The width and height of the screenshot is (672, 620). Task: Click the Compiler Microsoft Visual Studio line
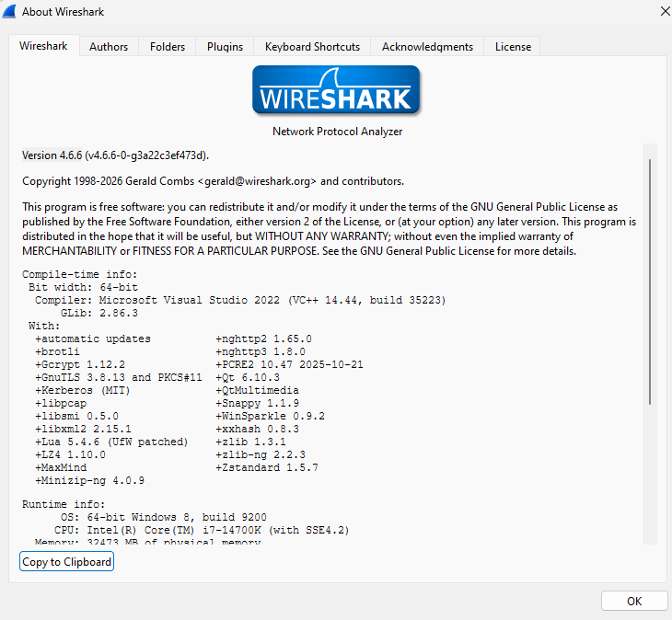(240, 300)
